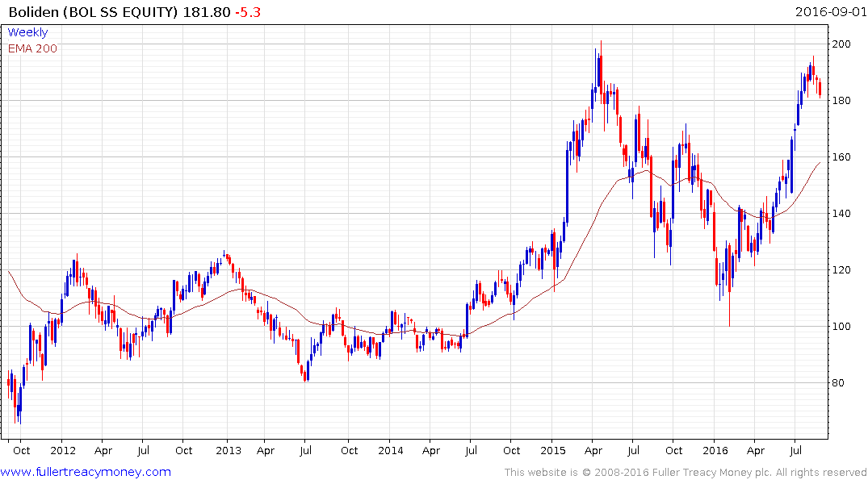868x484 pixels.
Task: Click the 'Jul' label following 2016
Action: (x=795, y=450)
